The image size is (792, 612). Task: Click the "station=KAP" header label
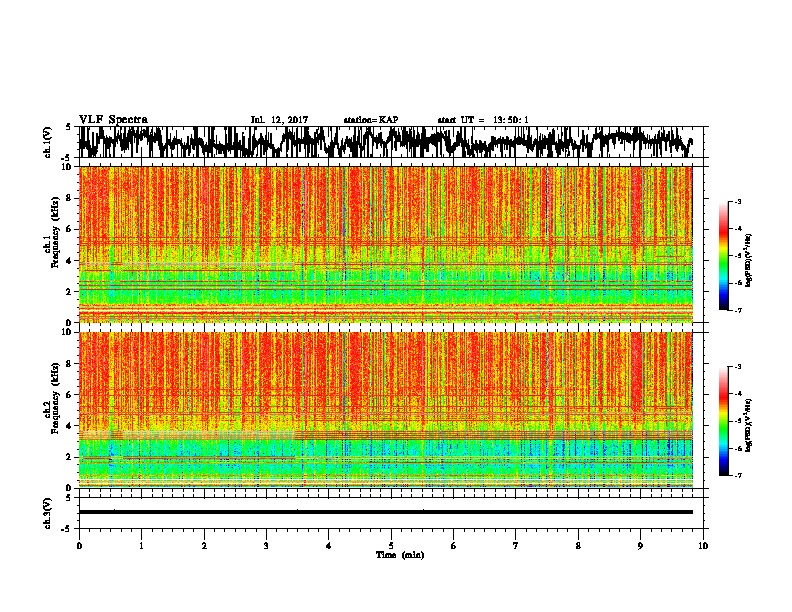pyautogui.click(x=371, y=120)
